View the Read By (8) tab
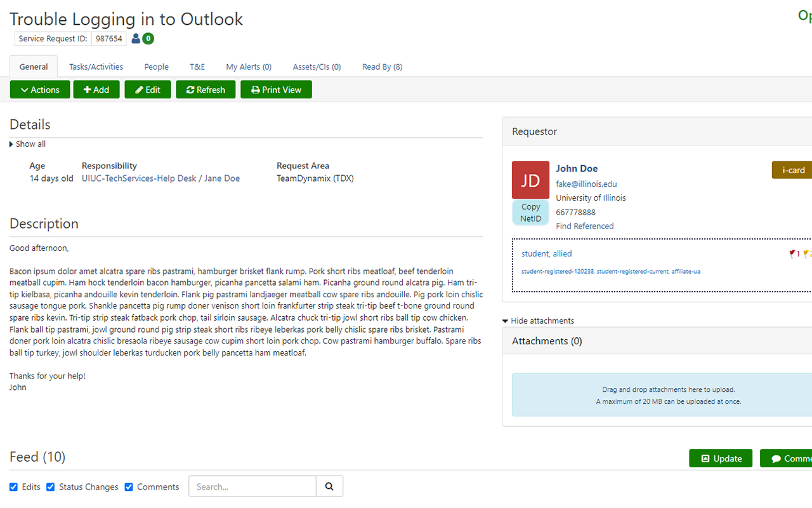Image resolution: width=812 pixels, height=508 pixels. 382,67
